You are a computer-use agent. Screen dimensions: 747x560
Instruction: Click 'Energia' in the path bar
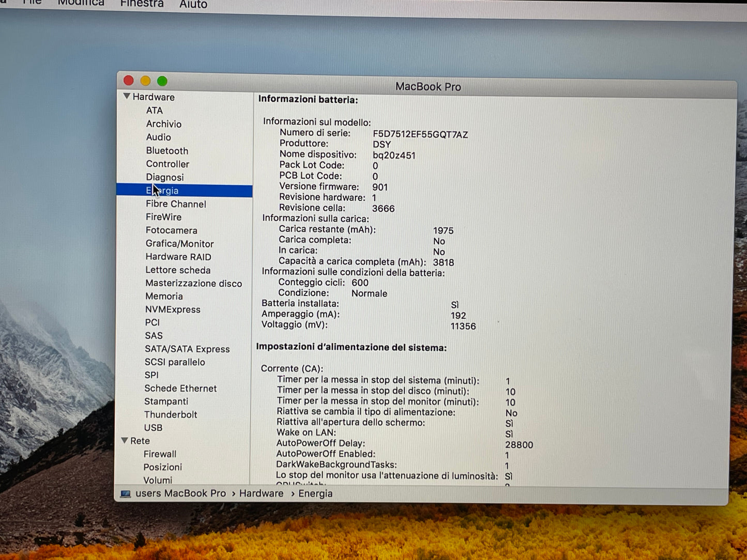pos(315,494)
